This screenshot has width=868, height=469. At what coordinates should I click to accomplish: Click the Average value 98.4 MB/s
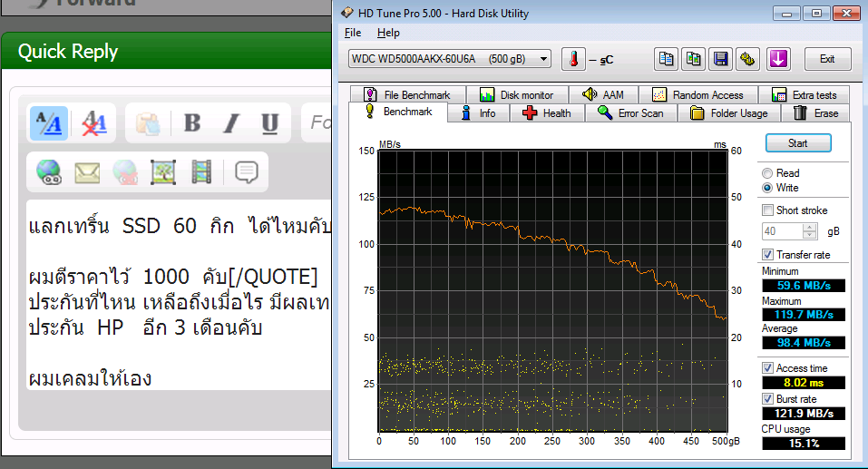click(804, 342)
